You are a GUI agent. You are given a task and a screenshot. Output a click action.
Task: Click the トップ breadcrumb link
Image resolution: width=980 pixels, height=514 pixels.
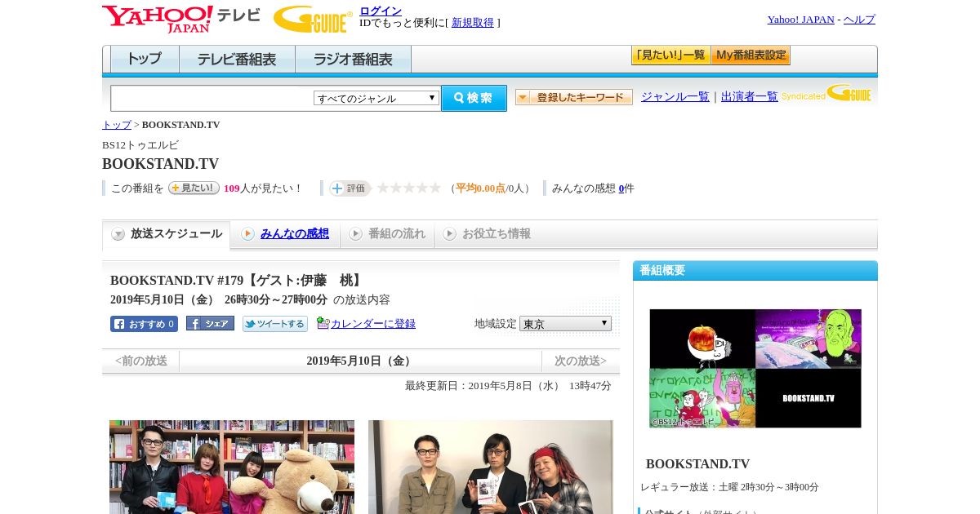point(117,125)
